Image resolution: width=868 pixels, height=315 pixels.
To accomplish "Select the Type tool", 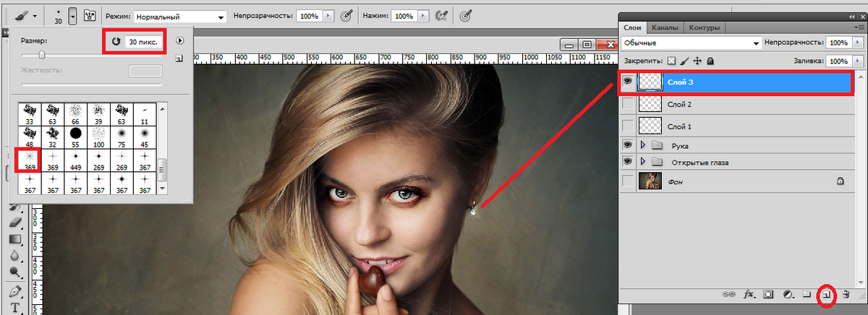I will pos(15,308).
